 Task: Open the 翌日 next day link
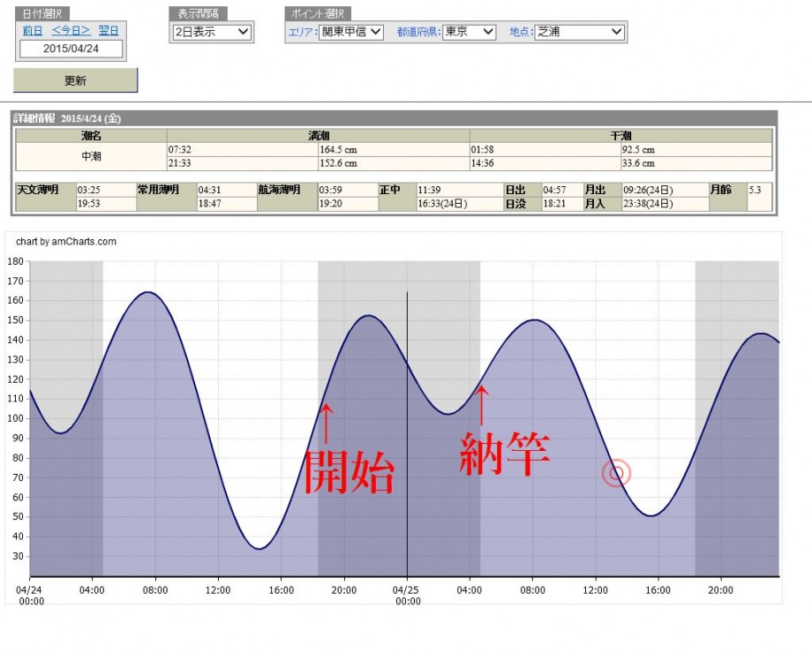coord(109,31)
